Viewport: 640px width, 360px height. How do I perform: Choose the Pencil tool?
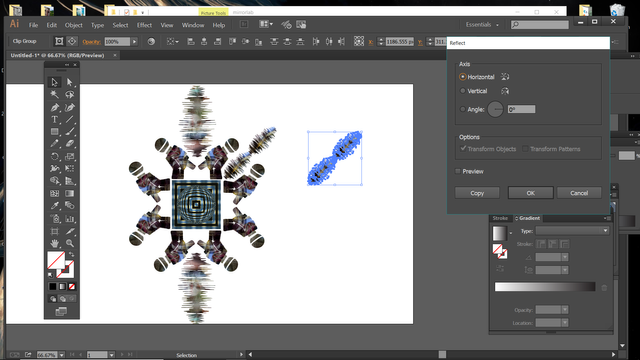pos(54,144)
